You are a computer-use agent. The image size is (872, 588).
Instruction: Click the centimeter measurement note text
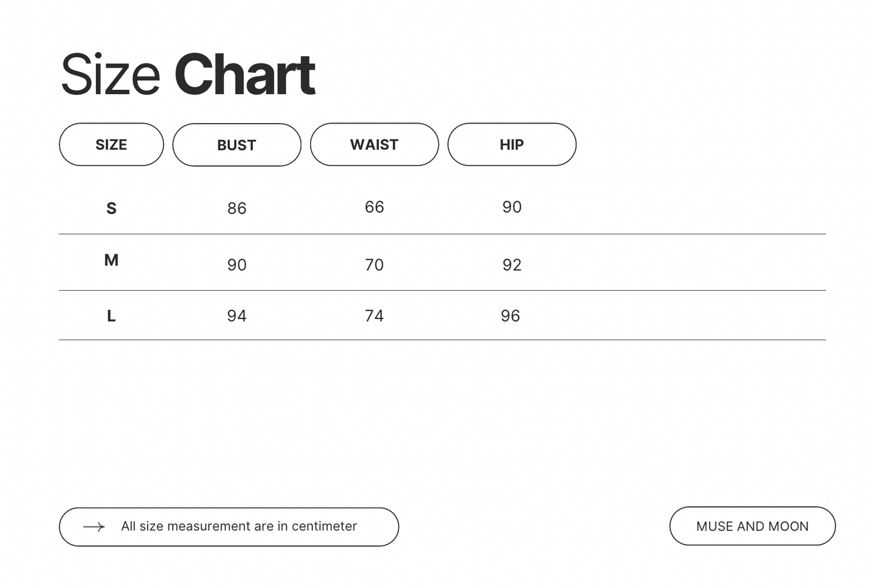(239, 526)
